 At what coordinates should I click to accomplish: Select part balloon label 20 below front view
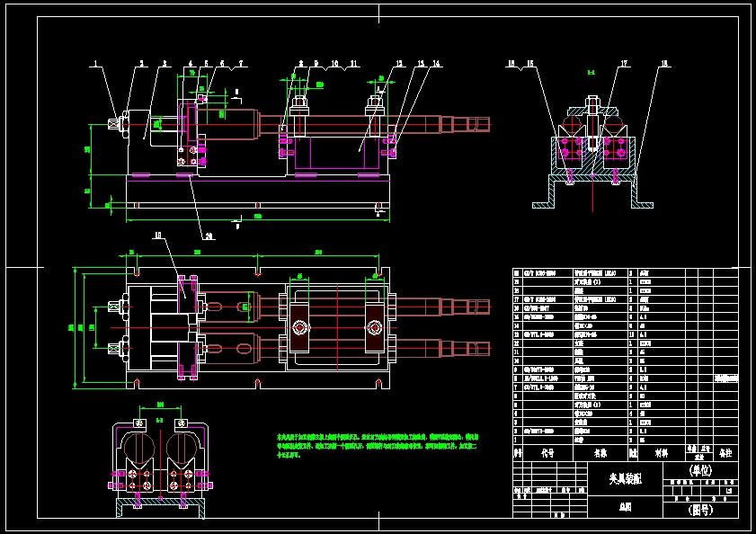click(x=209, y=236)
